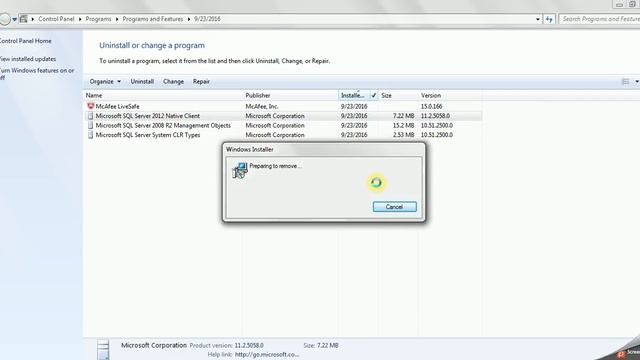The image size is (640, 360).
Task: Select the McAfee LiveSafe row
Action: (x=283, y=106)
